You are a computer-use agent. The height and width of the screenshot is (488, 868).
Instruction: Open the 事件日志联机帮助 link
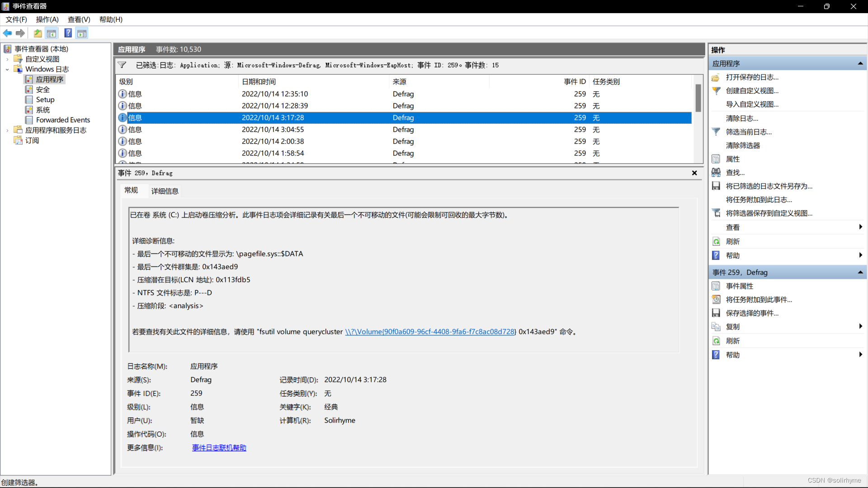tap(219, 448)
